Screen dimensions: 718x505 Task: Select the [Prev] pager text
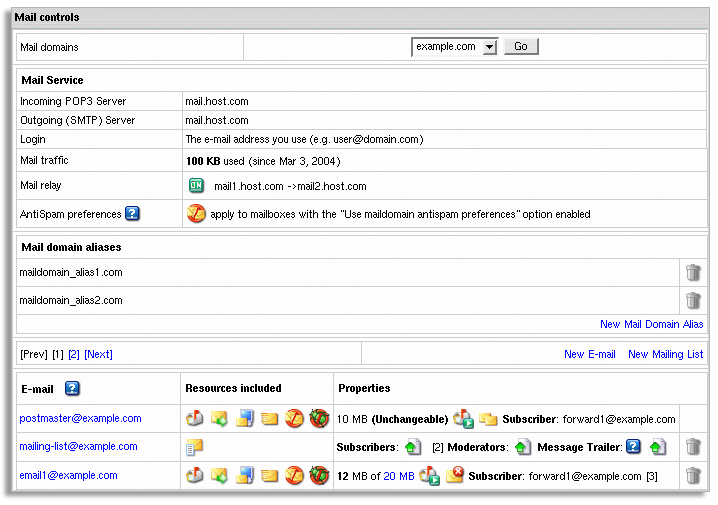[34, 354]
